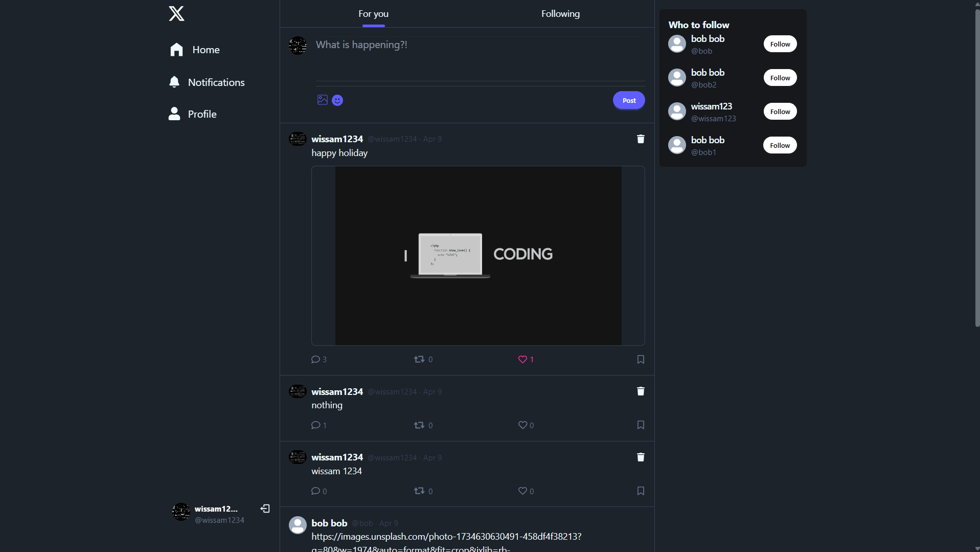Image resolution: width=980 pixels, height=552 pixels.
Task: Follow the wissam123 account
Action: pyautogui.click(x=780, y=112)
